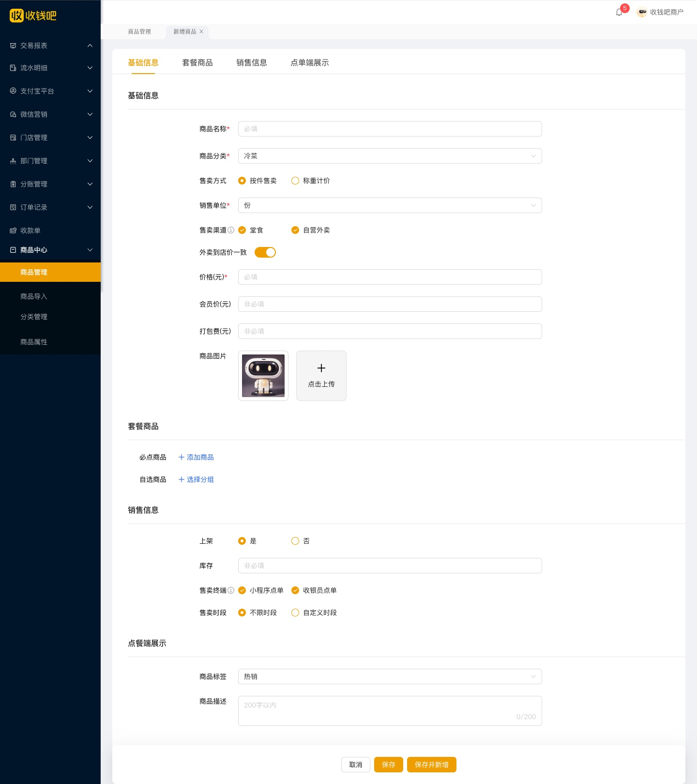Uncheck the 堂食 channel checkbox

(242, 230)
